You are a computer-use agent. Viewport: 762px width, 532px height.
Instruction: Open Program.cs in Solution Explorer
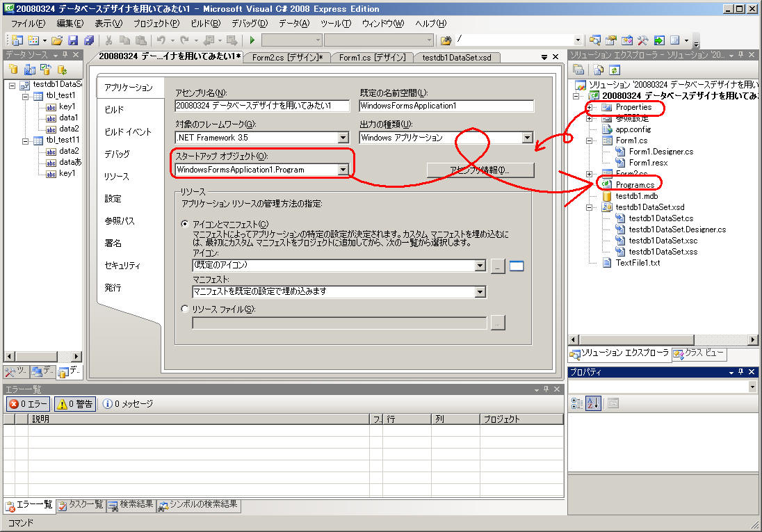click(x=634, y=185)
